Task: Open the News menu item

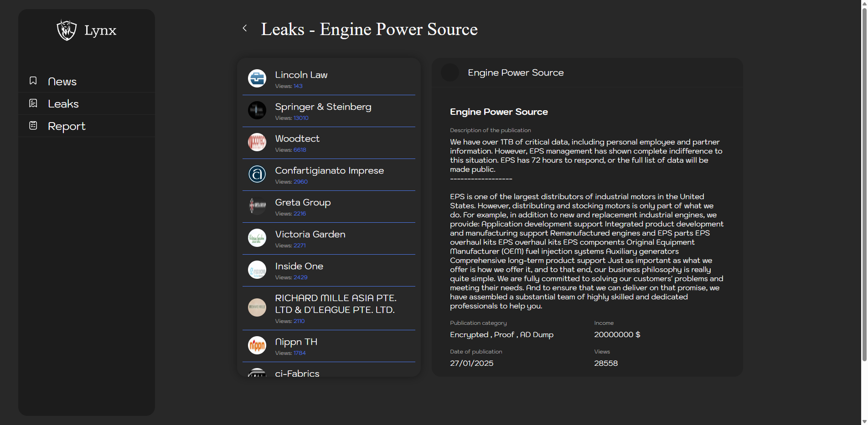Action: pyautogui.click(x=62, y=82)
